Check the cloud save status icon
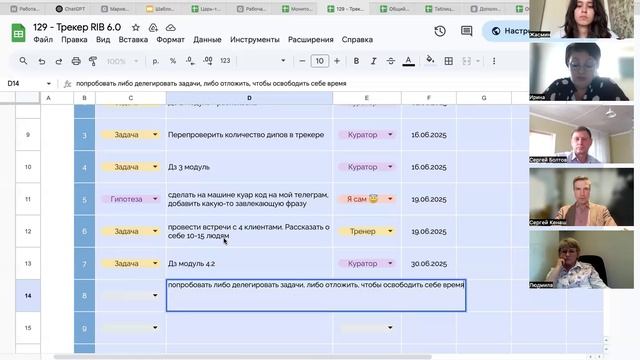 coord(171,27)
